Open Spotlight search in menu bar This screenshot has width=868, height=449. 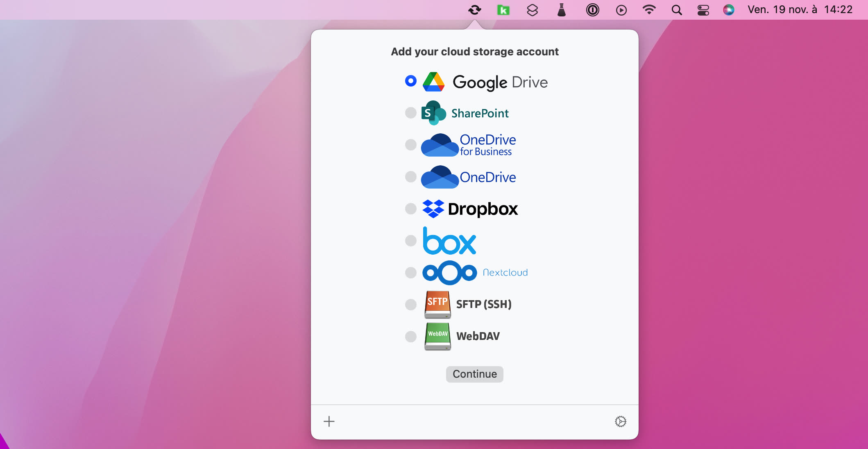click(677, 10)
